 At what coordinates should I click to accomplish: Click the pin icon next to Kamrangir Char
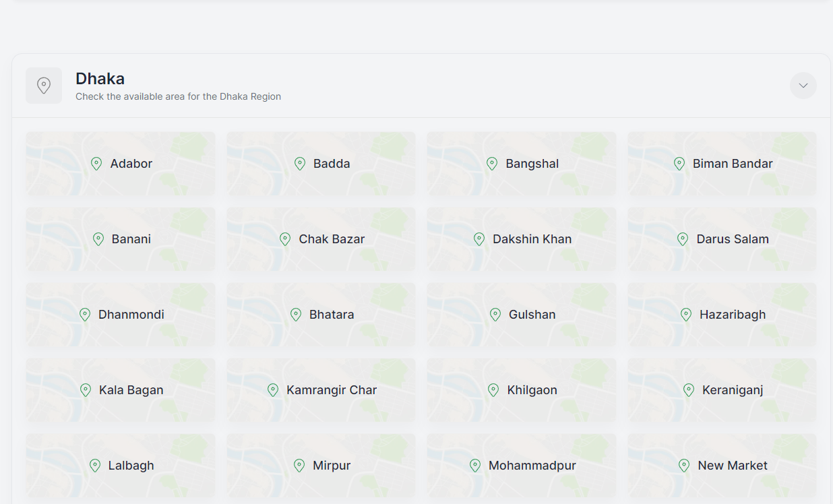pyautogui.click(x=273, y=390)
